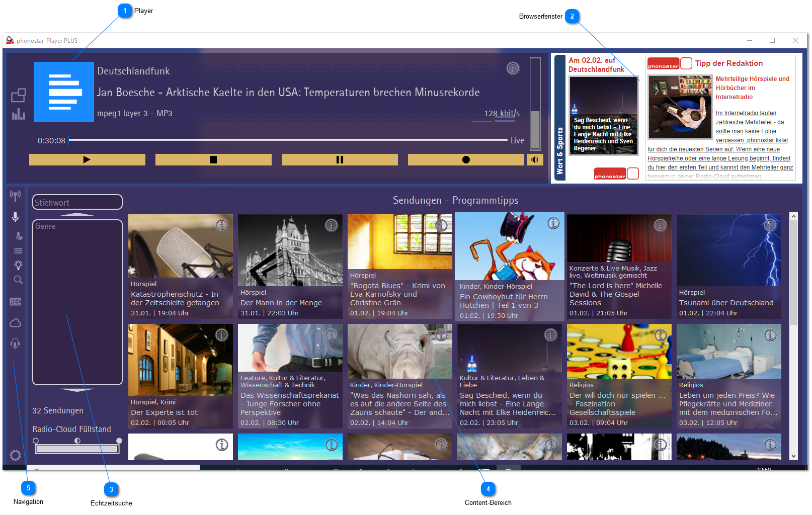The width and height of the screenshot is (812, 515).
Task: Click the Jan Boesche track title text
Action: [288, 92]
